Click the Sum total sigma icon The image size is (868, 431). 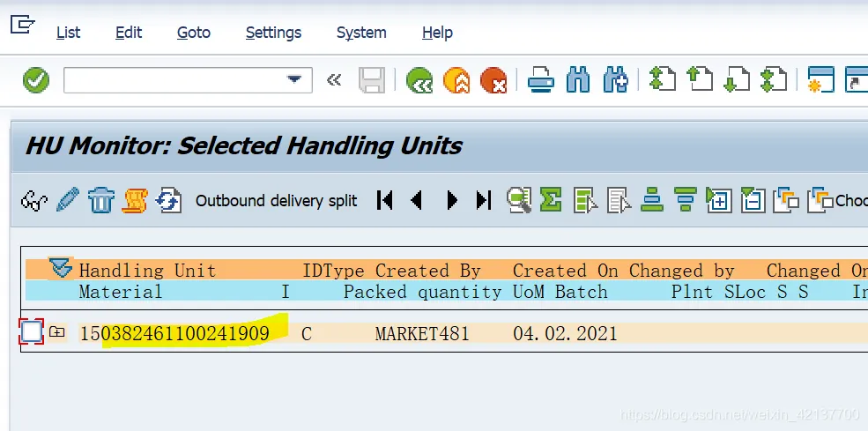[x=551, y=200]
